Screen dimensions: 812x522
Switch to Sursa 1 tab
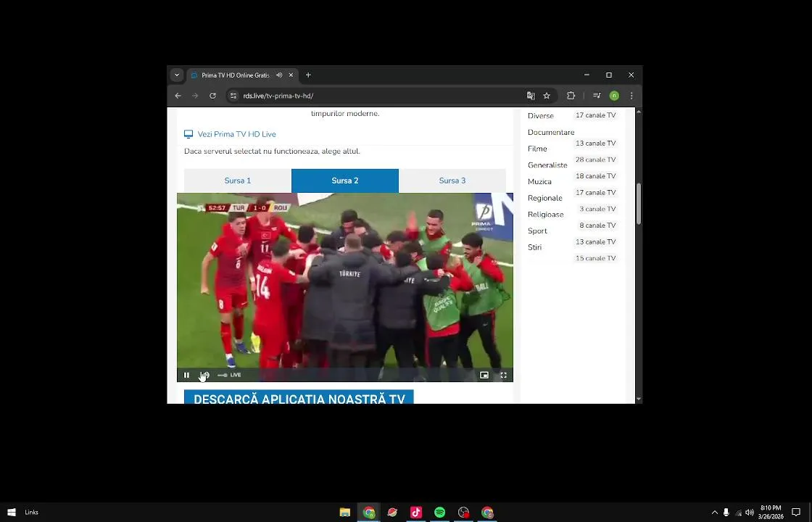coord(238,181)
